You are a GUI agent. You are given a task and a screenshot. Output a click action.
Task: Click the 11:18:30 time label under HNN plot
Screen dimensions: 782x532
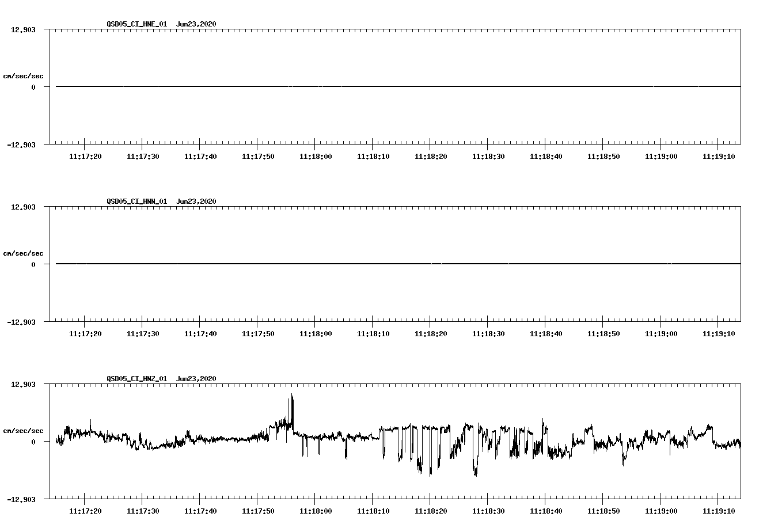[488, 334]
